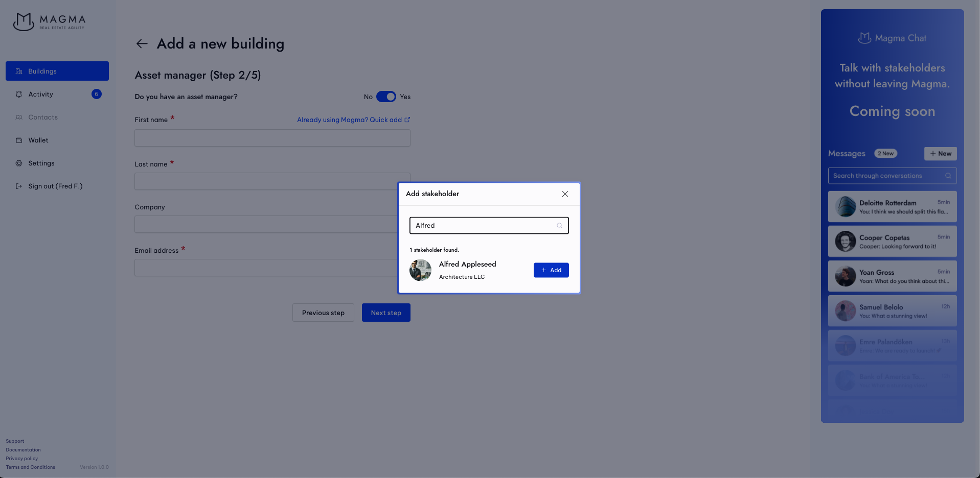Click the search magnifier icon in stakeholder field
This screenshot has width=980, height=478.
click(x=559, y=226)
